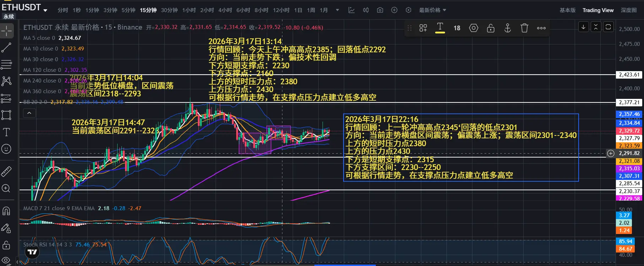644x266 pixels.
Task: Open candlestick chart style selector
Action: pos(366,10)
